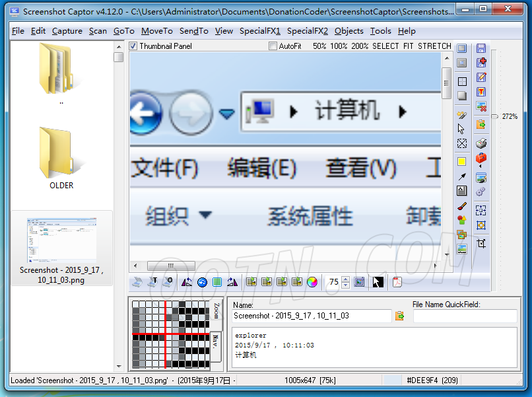Click the blue floppy disk save icon
This screenshot has width=532, height=397.
(x=481, y=49)
